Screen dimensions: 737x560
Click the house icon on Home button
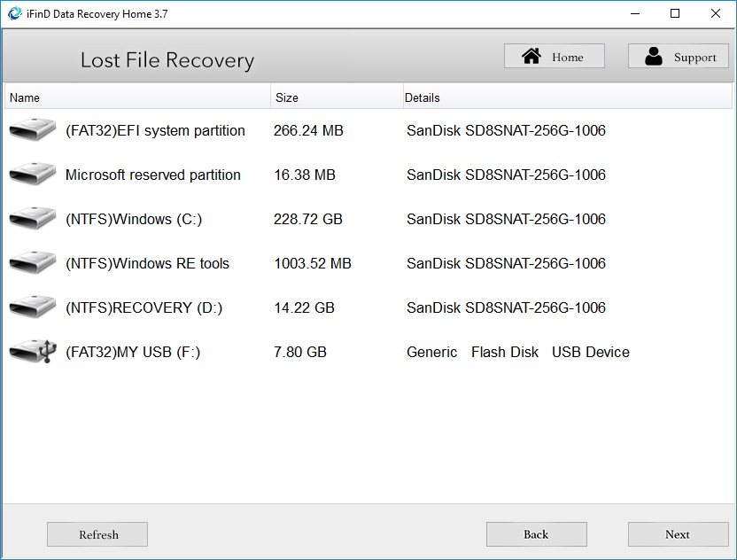point(531,56)
